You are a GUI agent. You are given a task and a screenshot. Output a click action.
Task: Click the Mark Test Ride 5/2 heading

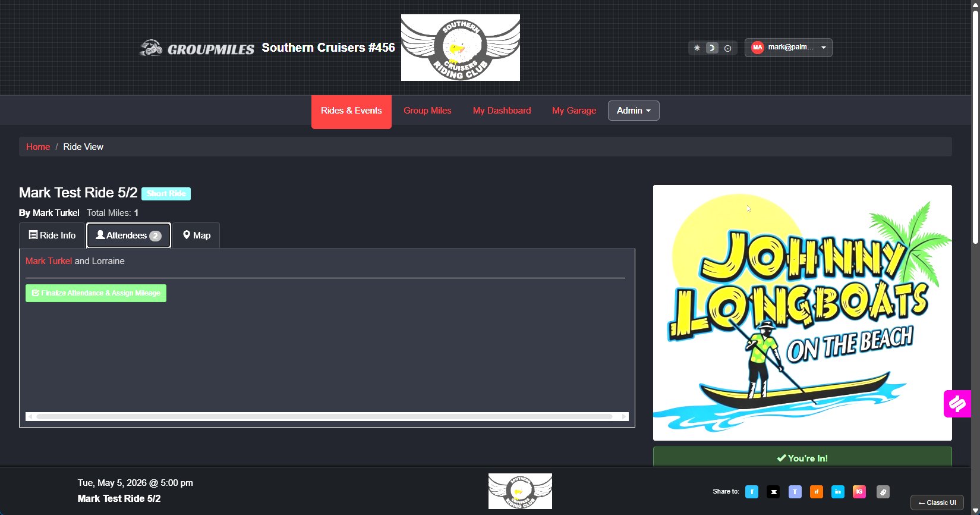(78, 193)
